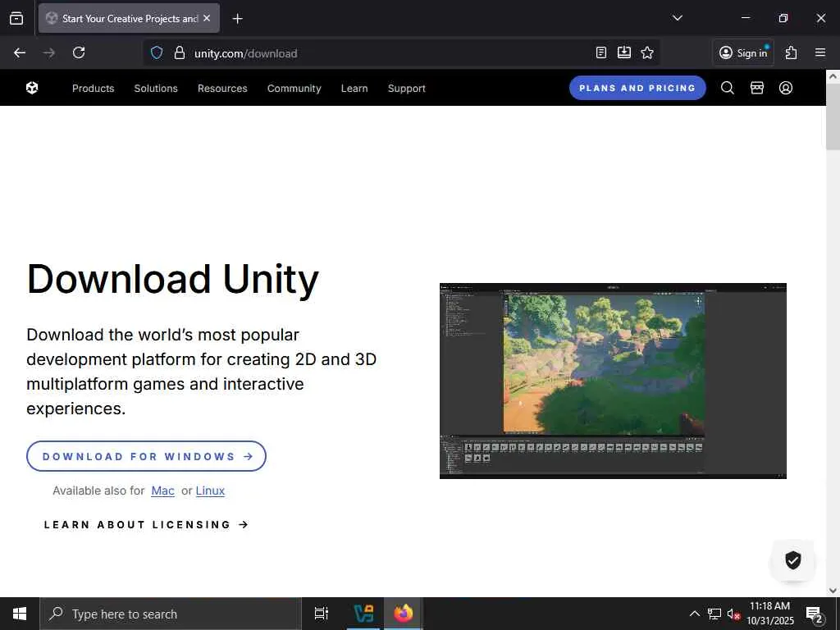Open the Unity Asset Store icon
The width and height of the screenshot is (840, 630).
(756, 88)
